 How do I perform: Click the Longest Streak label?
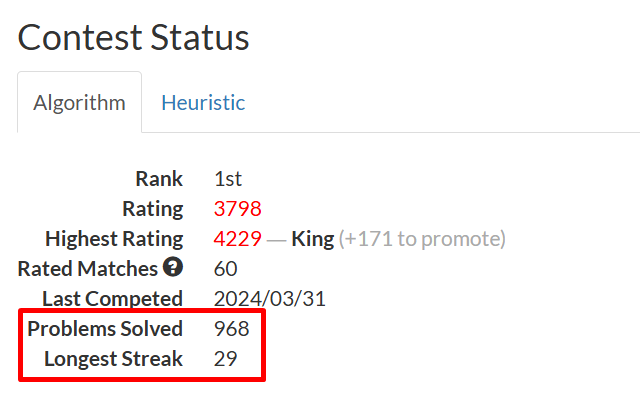click(x=113, y=359)
